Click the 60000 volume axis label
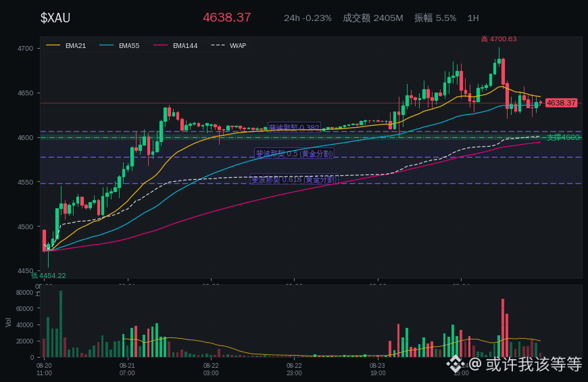The height and width of the screenshot is (382, 588). pyautogui.click(x=25, y=308)
